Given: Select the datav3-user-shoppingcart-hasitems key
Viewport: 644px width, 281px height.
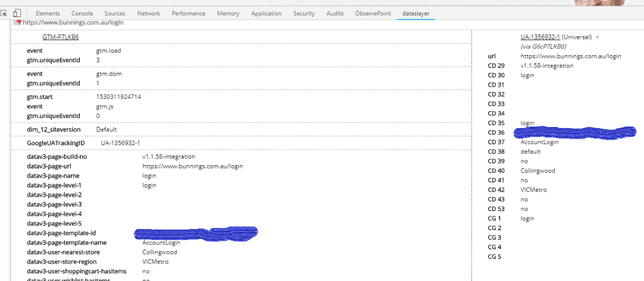Looking at the screenshot, I should click(x=76, y=271).
